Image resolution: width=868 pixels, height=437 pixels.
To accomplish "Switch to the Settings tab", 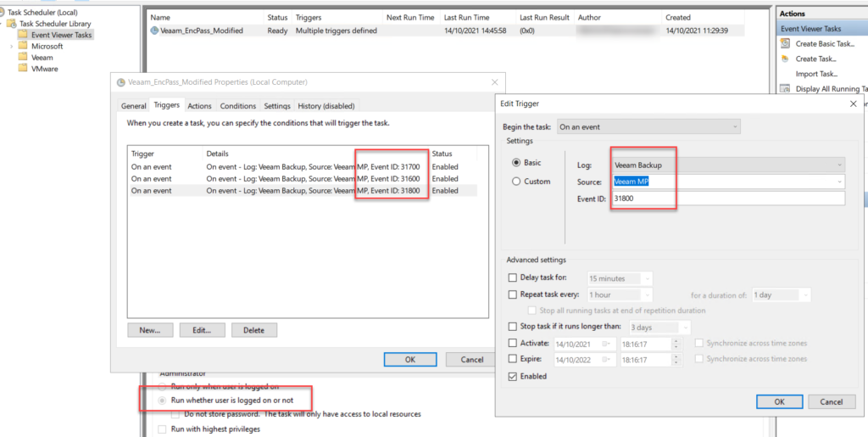I will (x=277, y=106).
